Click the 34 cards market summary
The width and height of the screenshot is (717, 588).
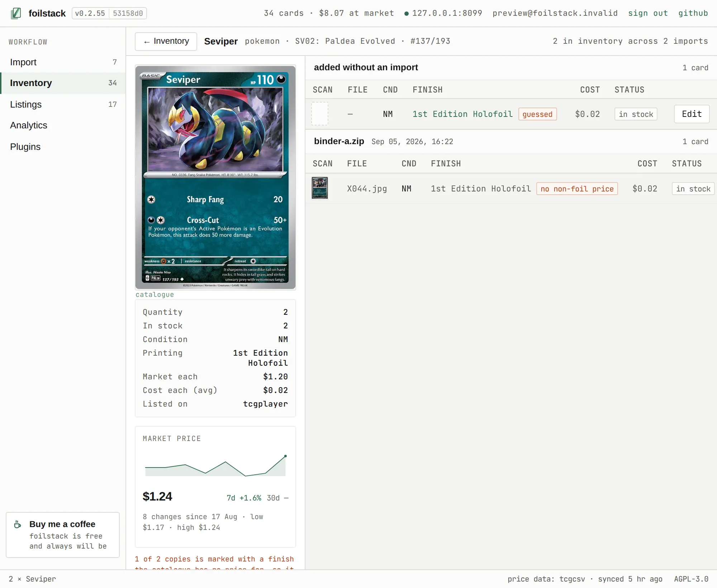[x=329, y=13]
